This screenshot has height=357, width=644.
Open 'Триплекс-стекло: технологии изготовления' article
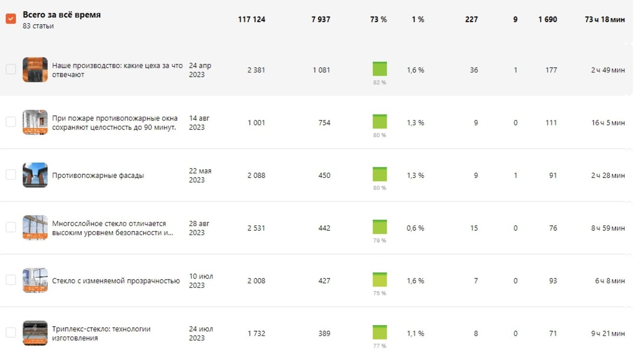coord(101,333)
